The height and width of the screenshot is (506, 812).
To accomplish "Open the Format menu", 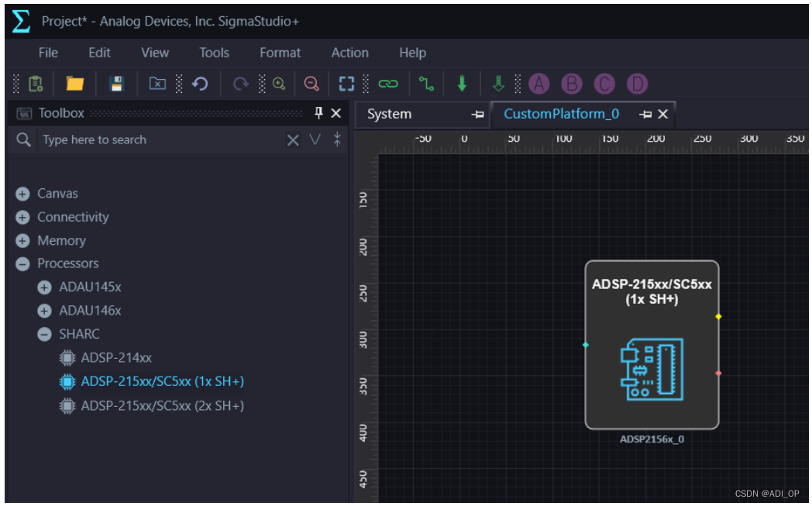I will coord(280,53).
